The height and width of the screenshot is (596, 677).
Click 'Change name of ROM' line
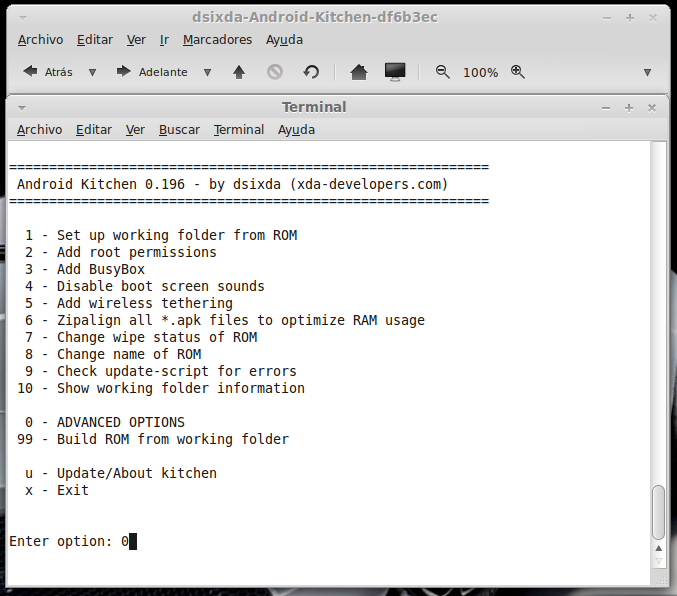pos(129,354)
